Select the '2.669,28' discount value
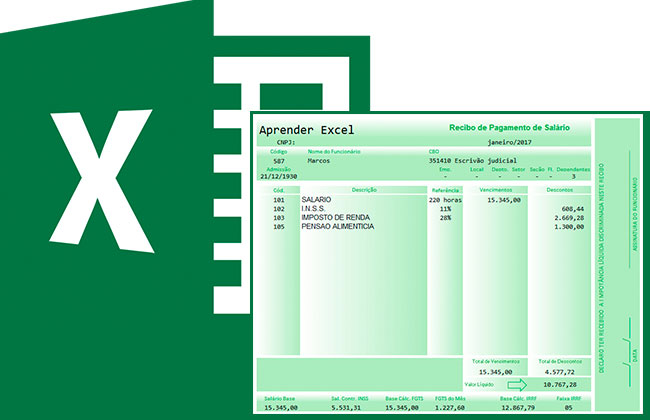Viewport: 650px width, 420px height. click(x=569, y=218)
